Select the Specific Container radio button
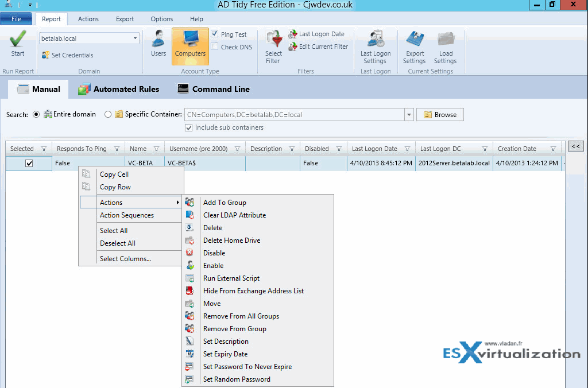This screenshot has width=588, height=388. [108, 114]
